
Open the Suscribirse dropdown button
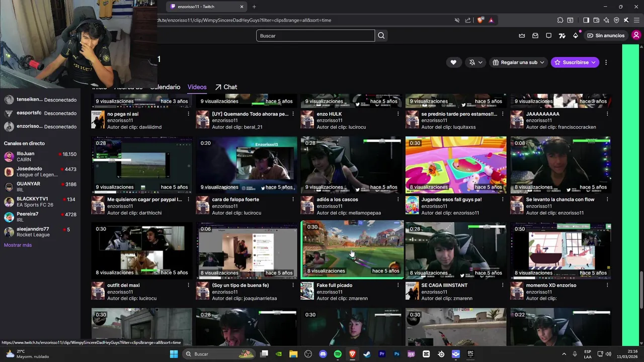(575, 62)
